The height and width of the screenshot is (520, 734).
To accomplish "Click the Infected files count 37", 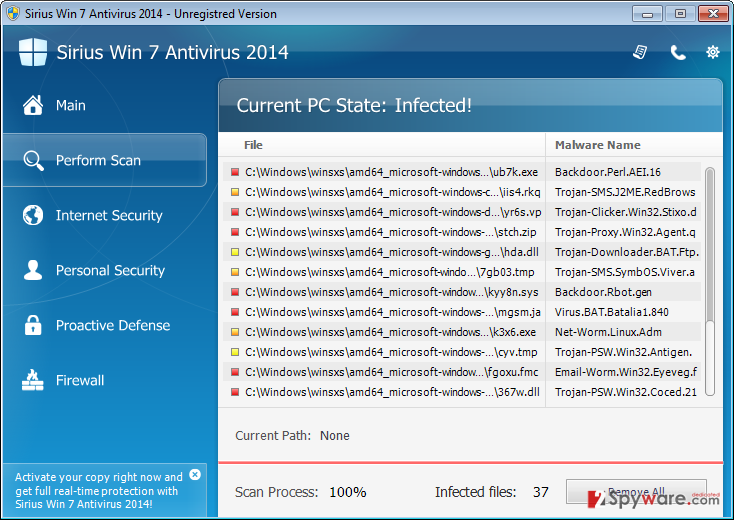I will coord(540,492).
